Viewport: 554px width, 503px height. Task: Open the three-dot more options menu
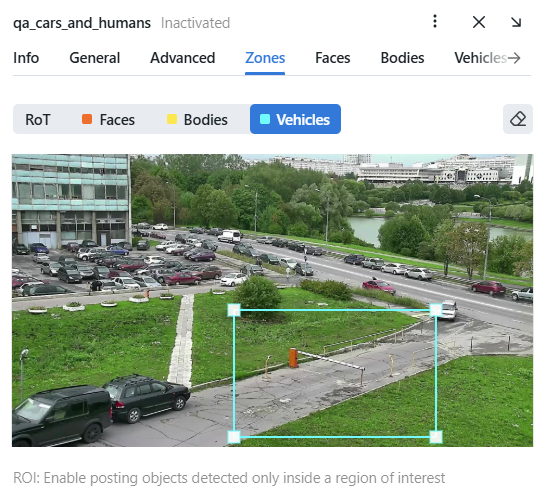tap(435, 21)
